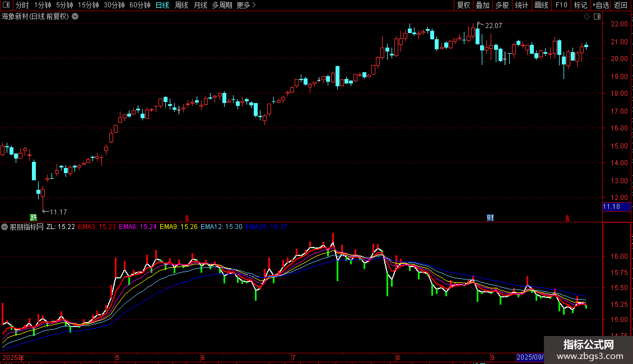Click the 16.00 indicator axis label
633x364 pixels.
click(x=619, y=256)
